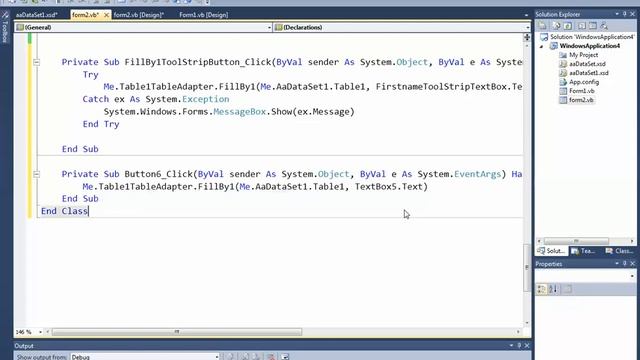
Task: Collapse WindowsApplication4 project node
Action: 542,46
